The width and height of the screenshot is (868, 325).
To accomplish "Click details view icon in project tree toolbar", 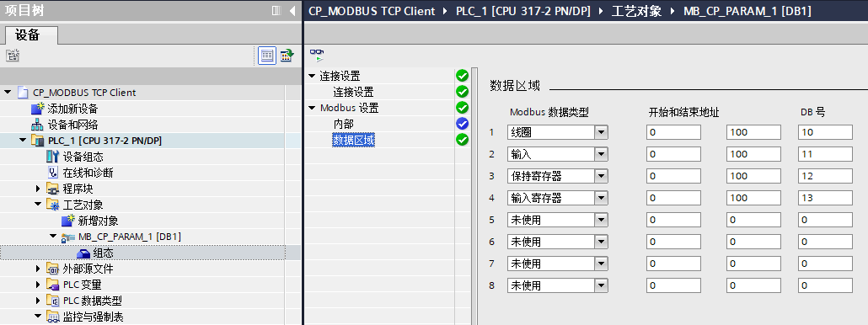I will coord(267,56).
